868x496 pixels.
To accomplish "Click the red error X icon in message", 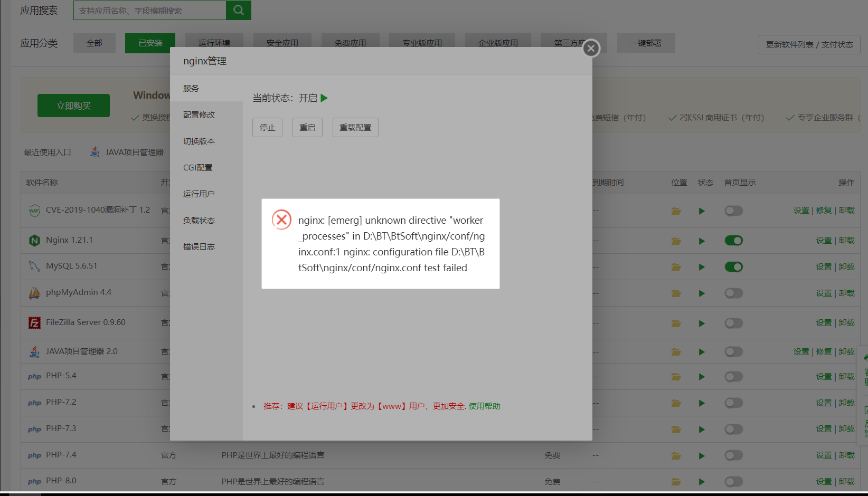I will (x=281, y=220).
